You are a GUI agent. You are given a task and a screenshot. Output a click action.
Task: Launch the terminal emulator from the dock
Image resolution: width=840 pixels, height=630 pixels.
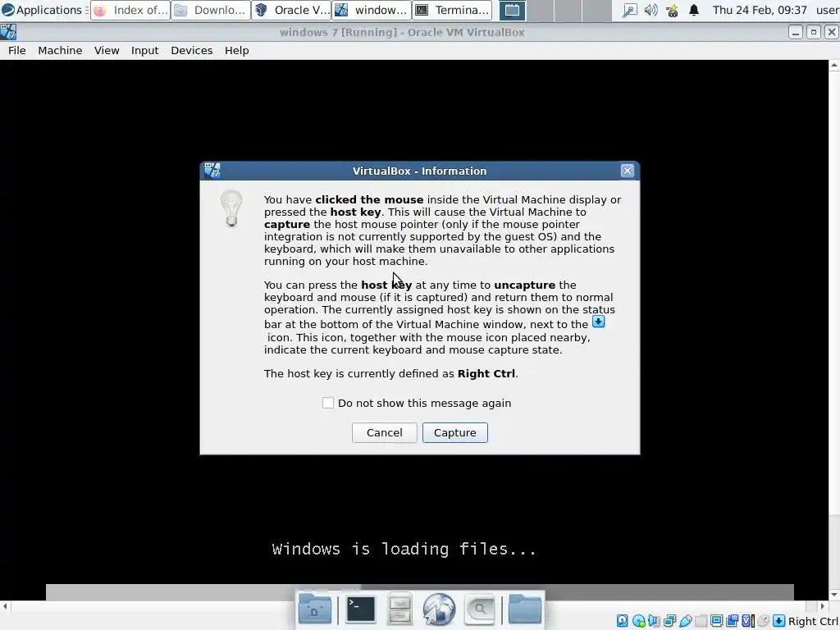(x=361, y=609)
